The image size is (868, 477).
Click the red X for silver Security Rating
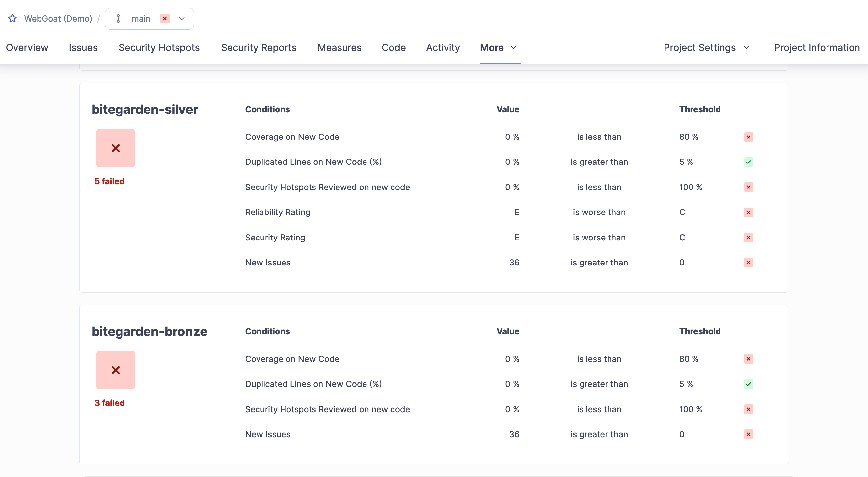(748, 237)
